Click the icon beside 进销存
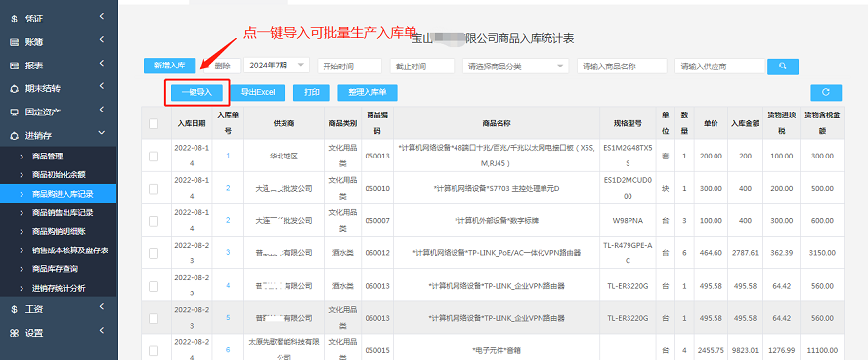 15,135
